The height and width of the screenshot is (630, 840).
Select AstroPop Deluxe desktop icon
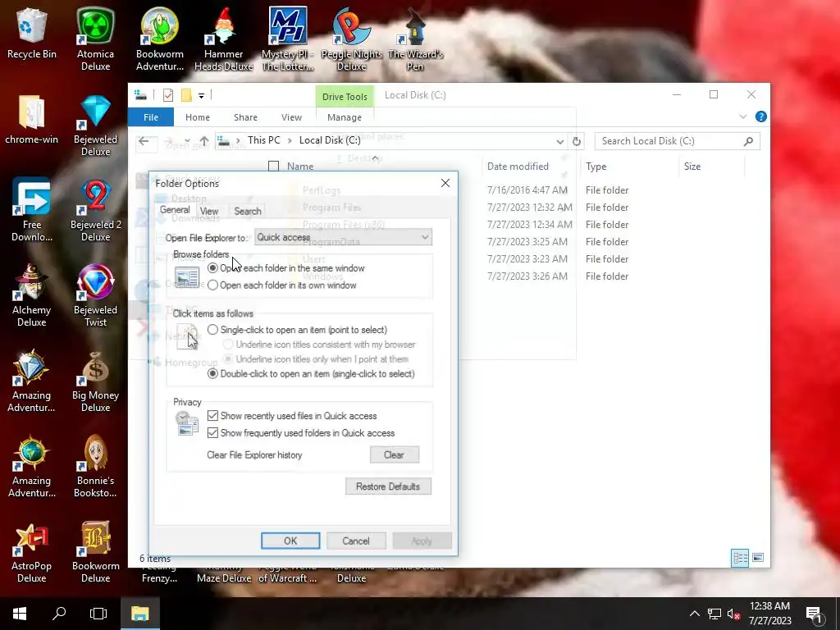coord(32,552)
